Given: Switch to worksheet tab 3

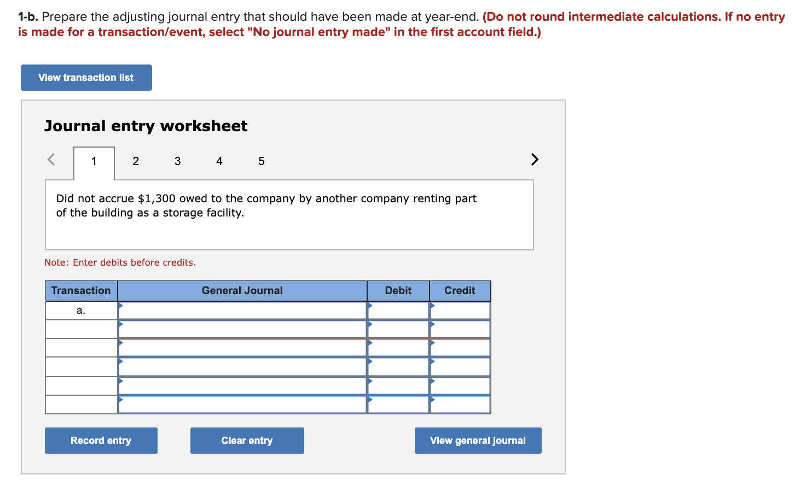Looking at the screenshot, I should click(x=178, y=161).
